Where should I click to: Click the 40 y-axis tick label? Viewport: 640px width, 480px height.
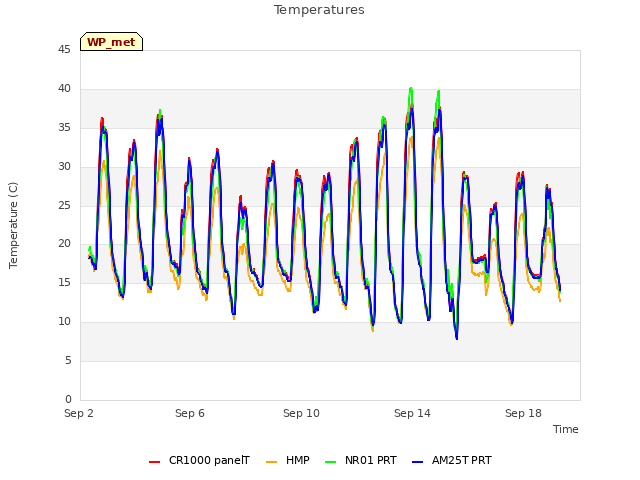point(64,89)
